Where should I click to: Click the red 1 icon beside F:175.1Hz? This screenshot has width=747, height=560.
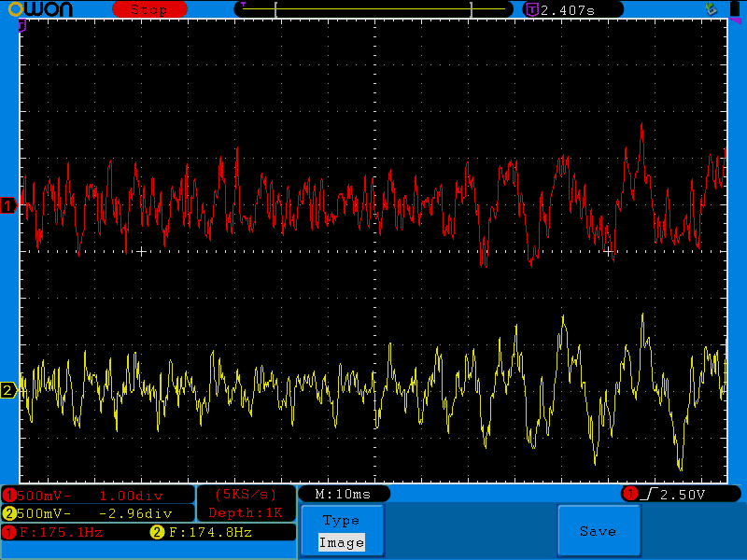coord(9,532)
